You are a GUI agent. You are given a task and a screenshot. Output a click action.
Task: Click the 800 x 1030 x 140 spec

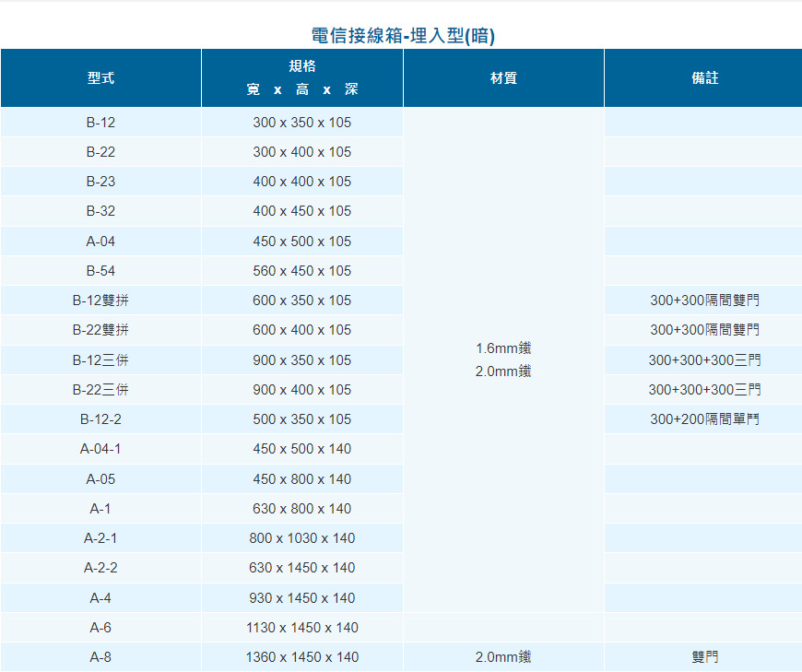(301, 538)
